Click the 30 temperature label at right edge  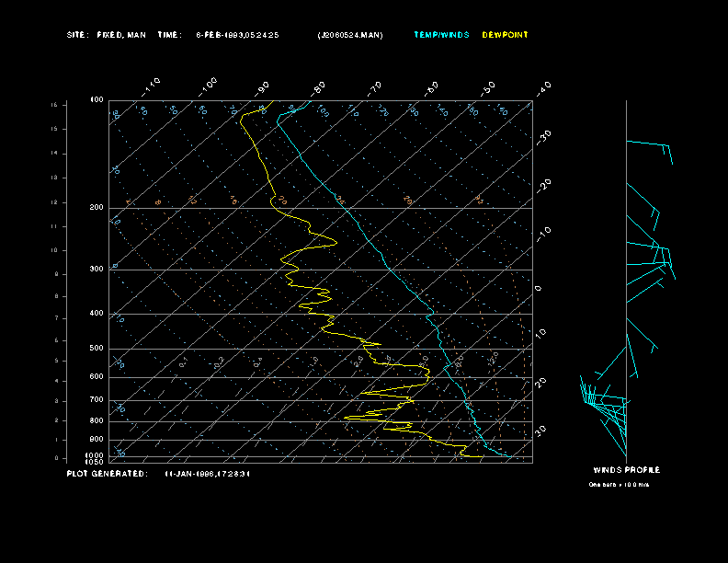click(540, 431)
